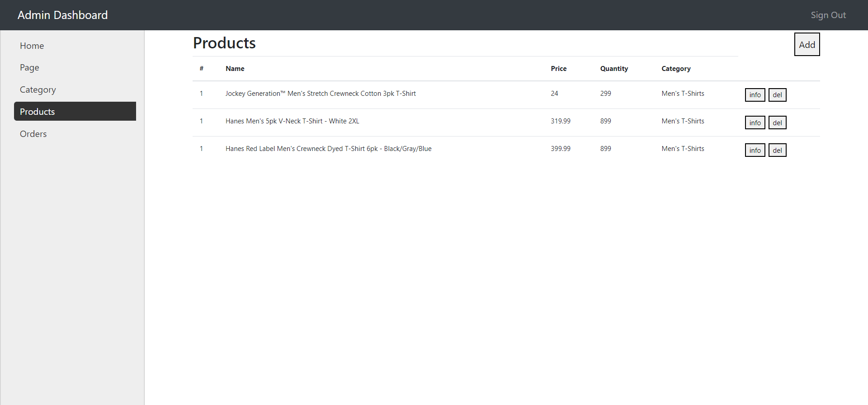
Task: View info for Jockey Generation T-Shirt
Action: point(755,95)
